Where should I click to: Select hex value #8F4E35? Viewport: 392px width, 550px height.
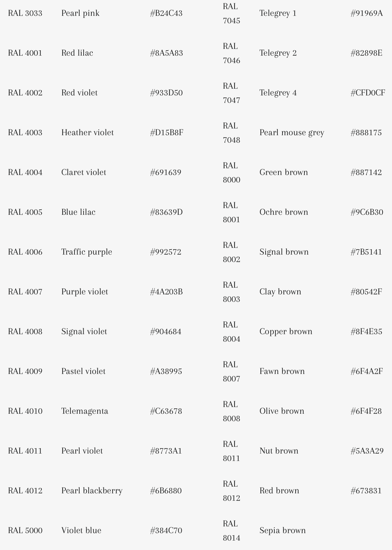point(366,332)
